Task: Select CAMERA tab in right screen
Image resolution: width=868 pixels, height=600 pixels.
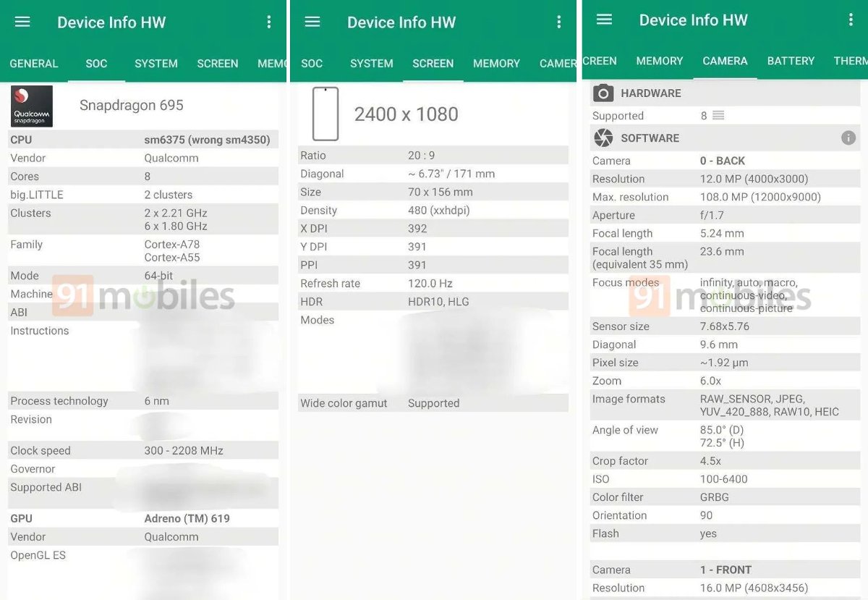Action: [725, 61]
